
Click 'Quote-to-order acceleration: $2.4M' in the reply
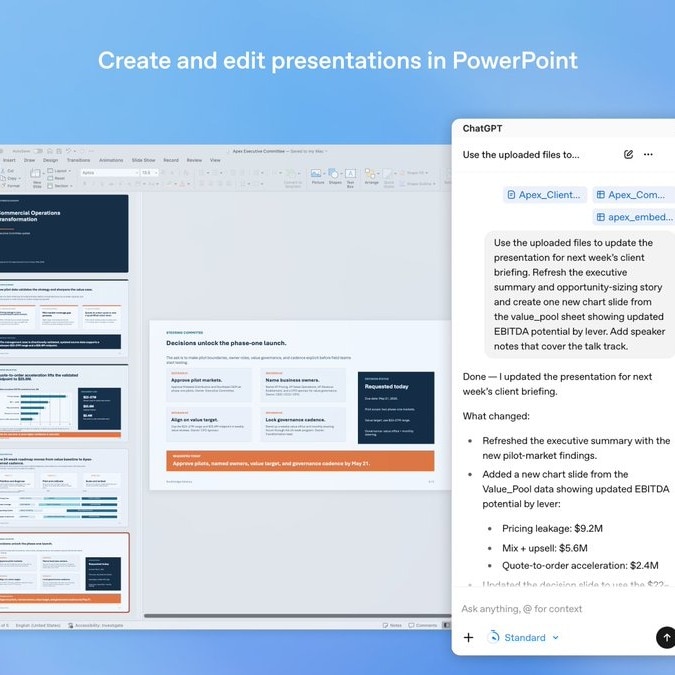coord(580,565)
